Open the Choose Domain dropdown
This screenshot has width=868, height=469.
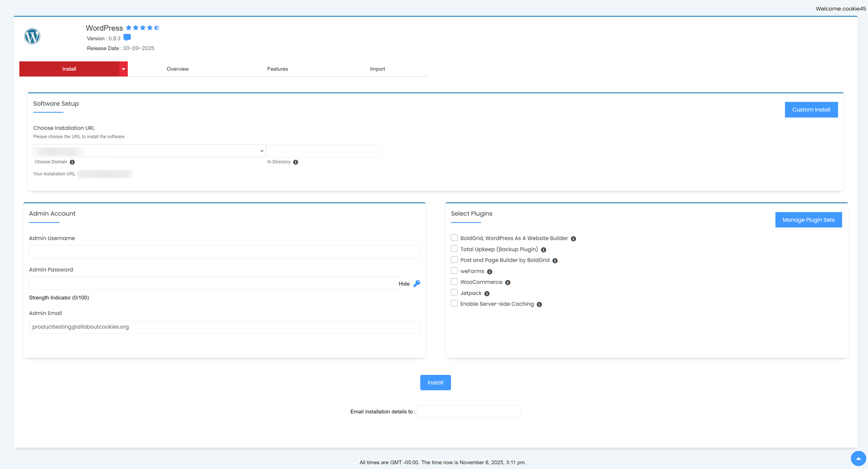pos(149,151)
